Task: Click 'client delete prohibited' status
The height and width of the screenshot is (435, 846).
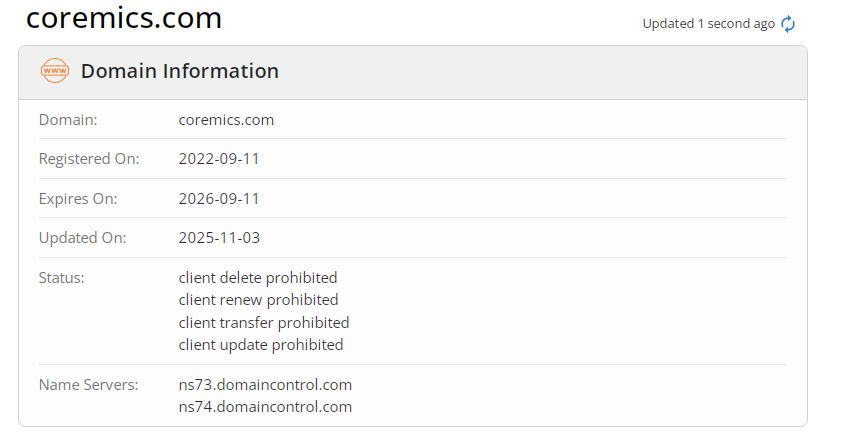Action: click(258, 278)
